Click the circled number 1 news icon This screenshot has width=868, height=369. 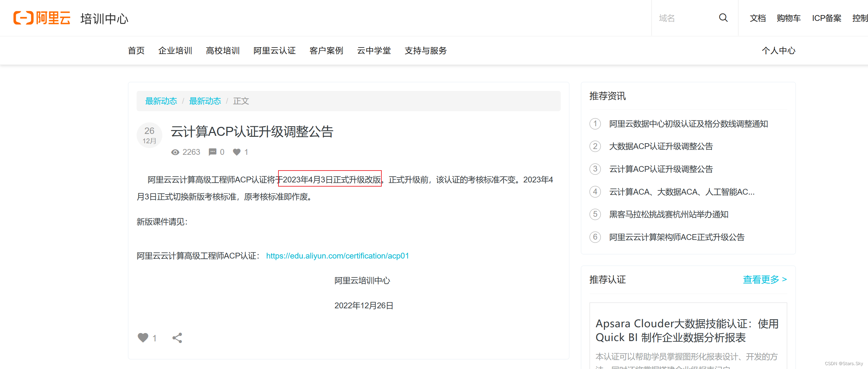595,124
